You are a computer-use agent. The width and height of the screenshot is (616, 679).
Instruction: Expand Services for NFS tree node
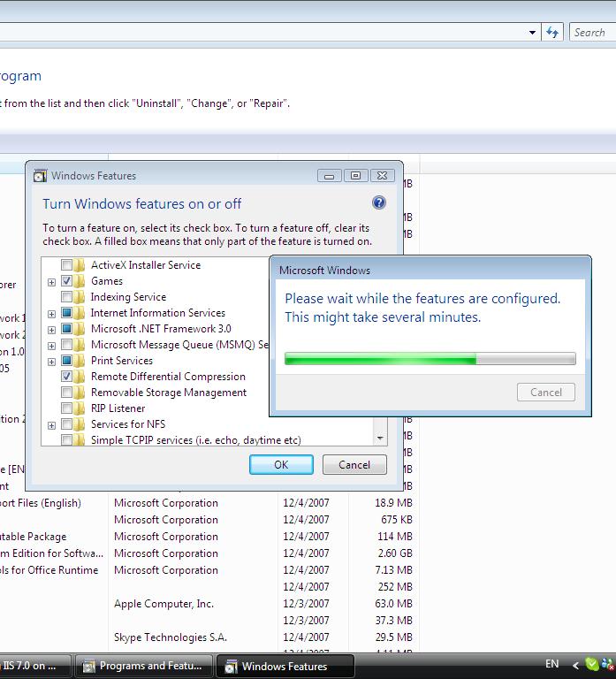tap(51, 425)
